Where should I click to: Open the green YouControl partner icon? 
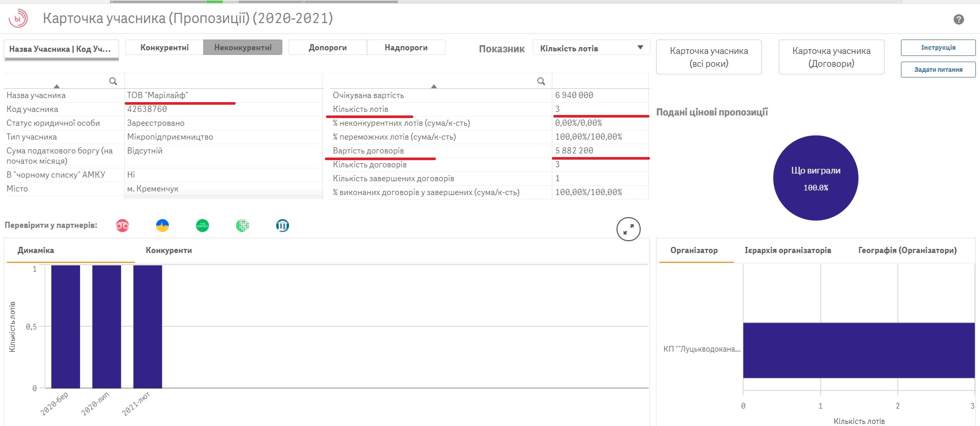[x=202, y=225]
